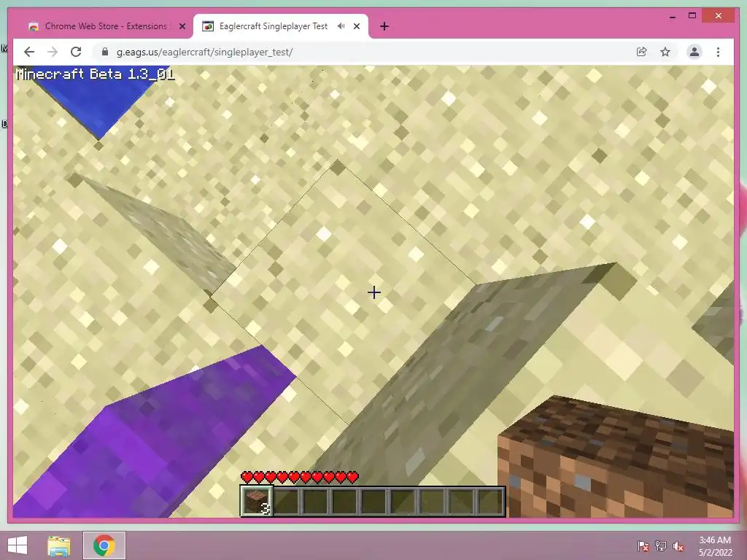Click the Minecraft Beta 1.3_01 version text
The height and width of the screenshot is (560, 747).
pos(96,74)
